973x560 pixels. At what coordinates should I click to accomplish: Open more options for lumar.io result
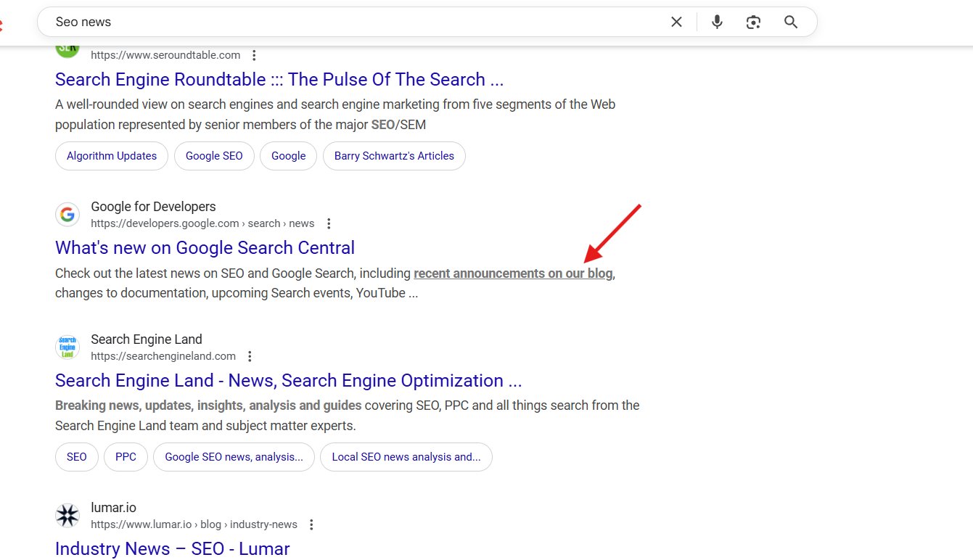click(311, 524)
